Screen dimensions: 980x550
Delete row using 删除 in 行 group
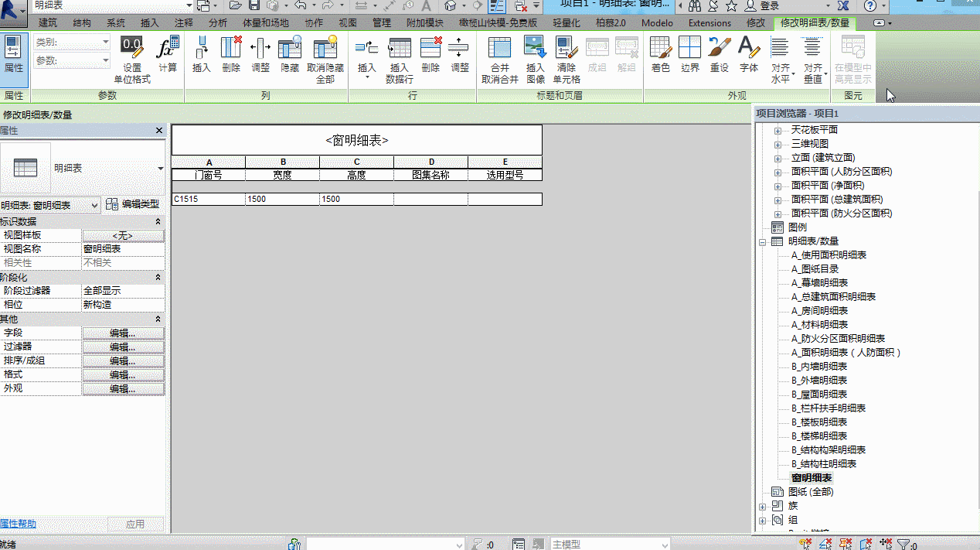point(430,54)
